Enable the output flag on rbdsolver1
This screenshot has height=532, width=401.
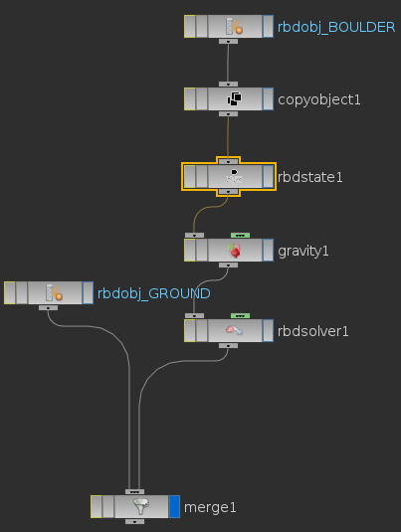click(269, 330)
